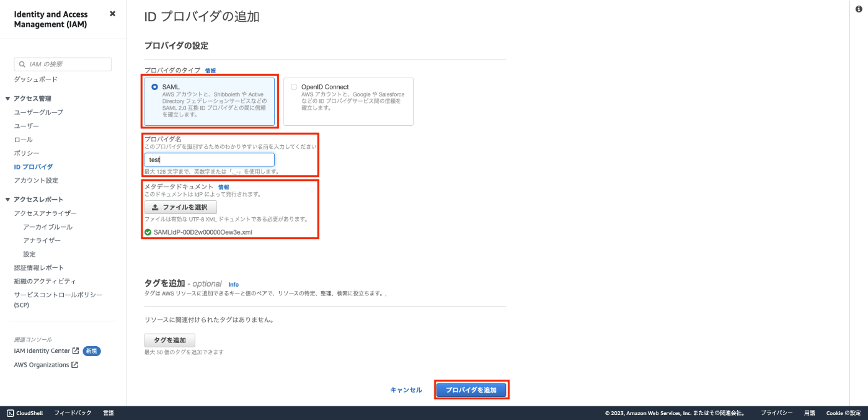
Task: Click the ID プロバイダの追加 heading
Action: pos(201,17)
